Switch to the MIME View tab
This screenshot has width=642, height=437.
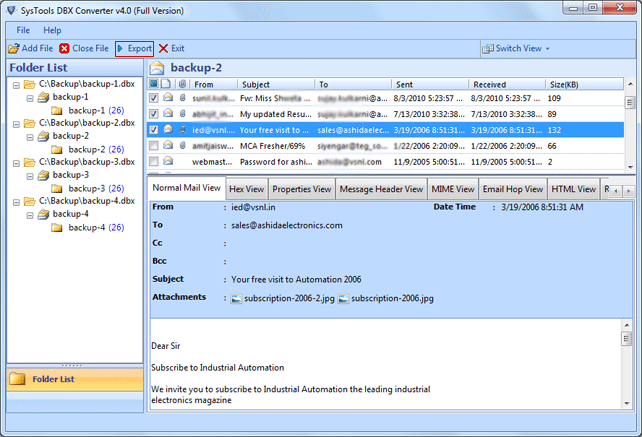pyautogui.click(x=453, y=189)
